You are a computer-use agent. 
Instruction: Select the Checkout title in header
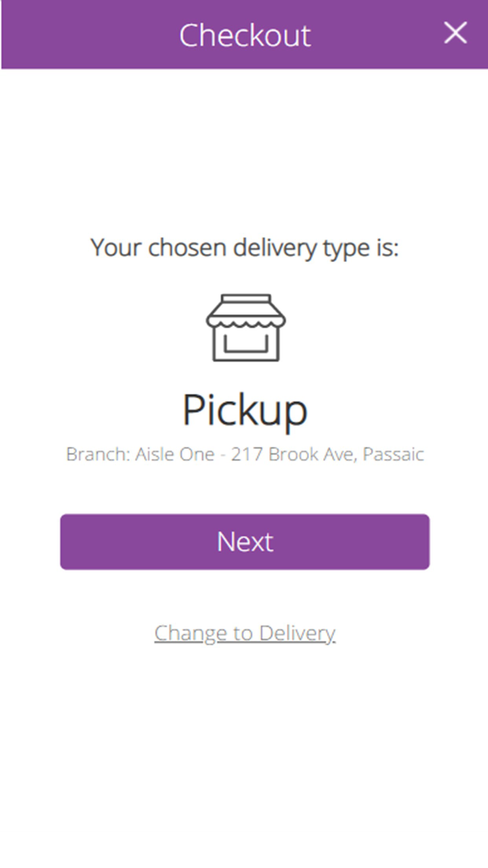[x=245, y=35]
